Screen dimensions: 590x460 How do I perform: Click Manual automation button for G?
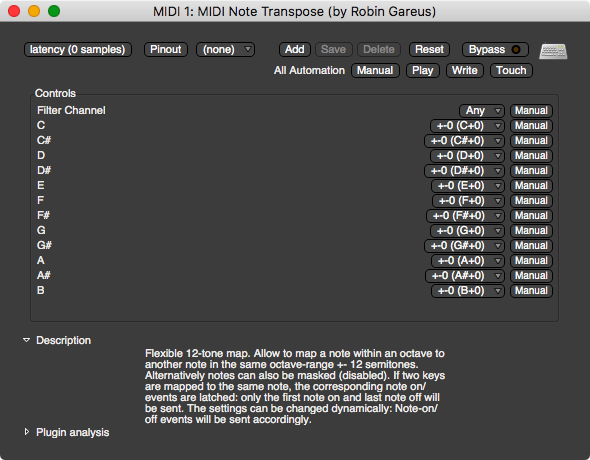coord(531,231)
